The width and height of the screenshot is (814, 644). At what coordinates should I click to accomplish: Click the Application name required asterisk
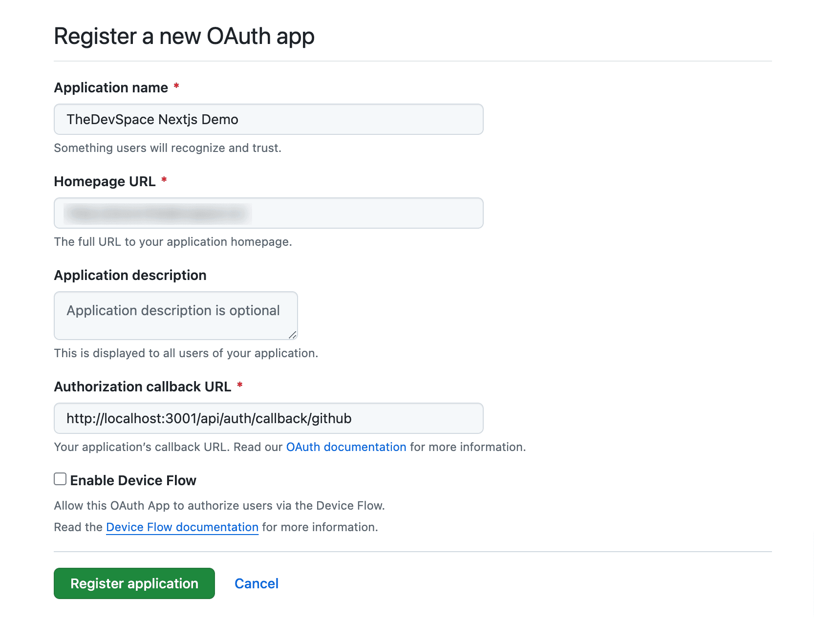[176, 86]
